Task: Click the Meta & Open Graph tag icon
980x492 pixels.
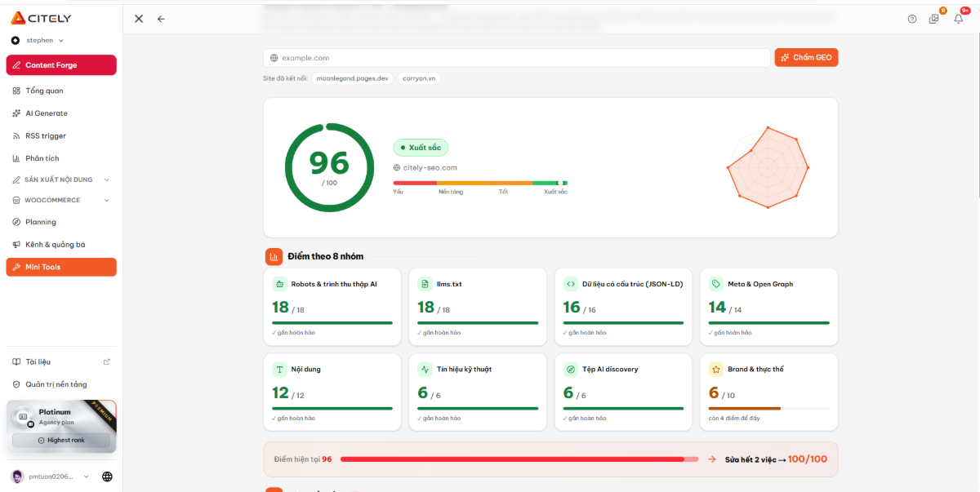Action: pos(715,284)
